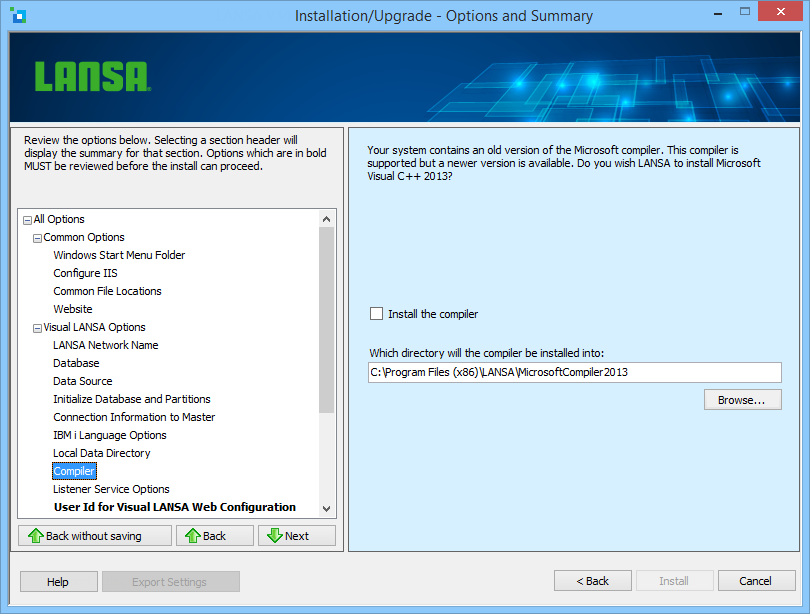Click the Help button
This screenshot has width=810, height=614.
58,581
